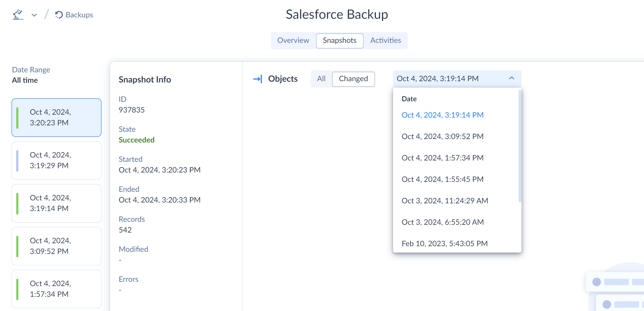The width and height of the screenshot is (644, 311).
Task: Choose Oct 3, 2024, 11:24:29 AM in dropdown
Action: tap(445, 201)
